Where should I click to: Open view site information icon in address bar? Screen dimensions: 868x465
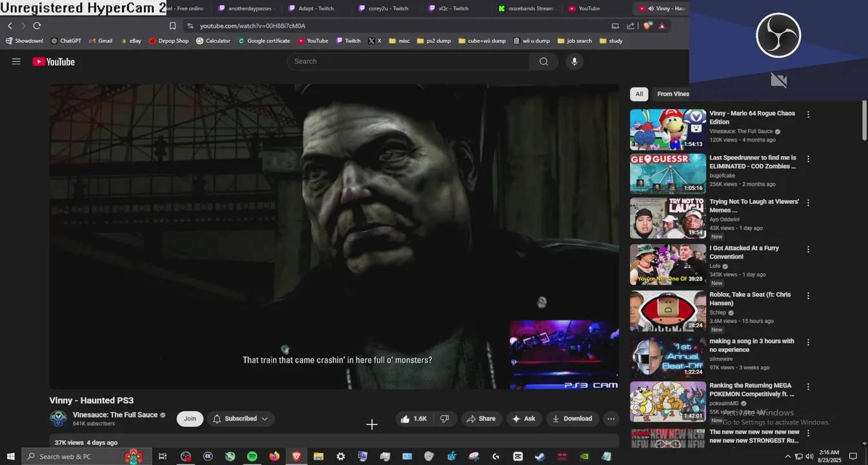(190, 26)
